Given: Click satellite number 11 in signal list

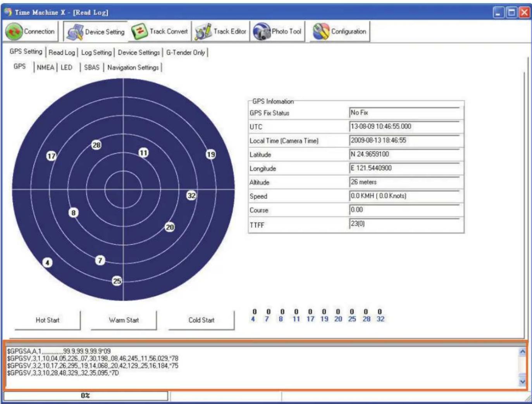Looking at the screenshot, I should pyautogui.click(x=296, y=319).
